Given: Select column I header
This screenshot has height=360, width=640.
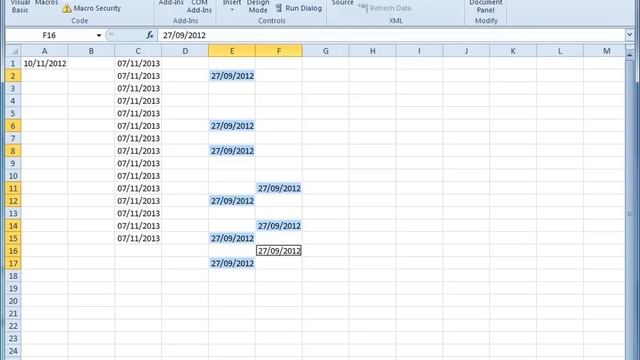Looking at the screenshot, I should (419, 51).
